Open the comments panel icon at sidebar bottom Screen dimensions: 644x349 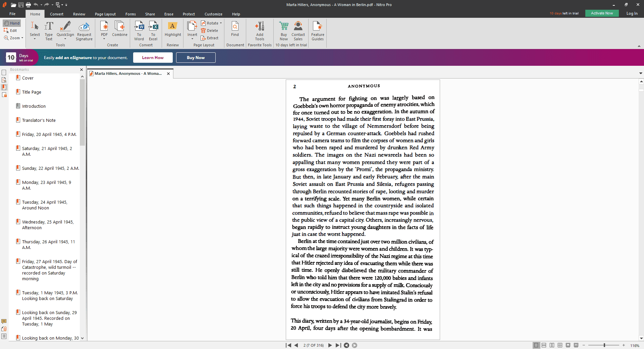click(4, 321)
